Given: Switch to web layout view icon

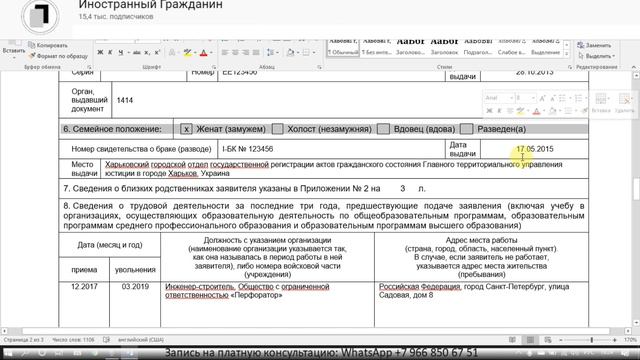Looking at the screenshot, I should click(x=548, y=340).
